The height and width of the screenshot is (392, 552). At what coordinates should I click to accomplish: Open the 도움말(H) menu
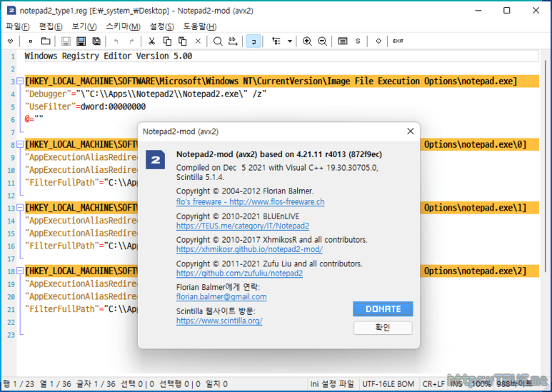pos(200,26)
